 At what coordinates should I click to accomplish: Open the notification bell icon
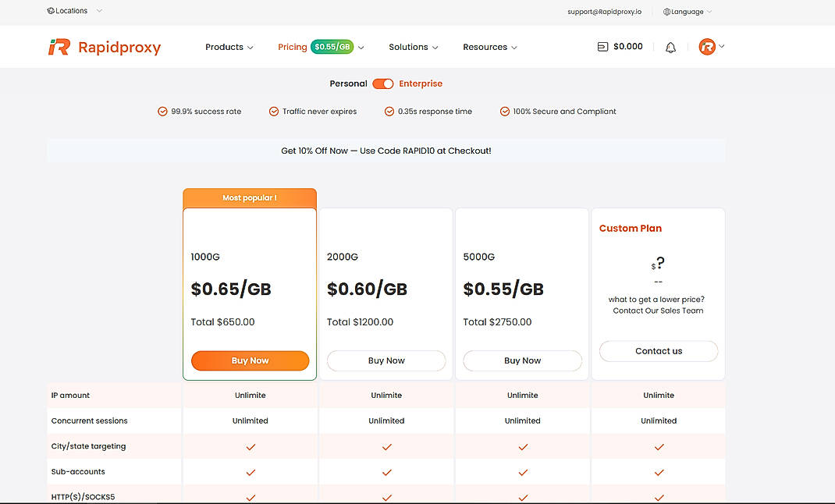(x=670, y=48)
